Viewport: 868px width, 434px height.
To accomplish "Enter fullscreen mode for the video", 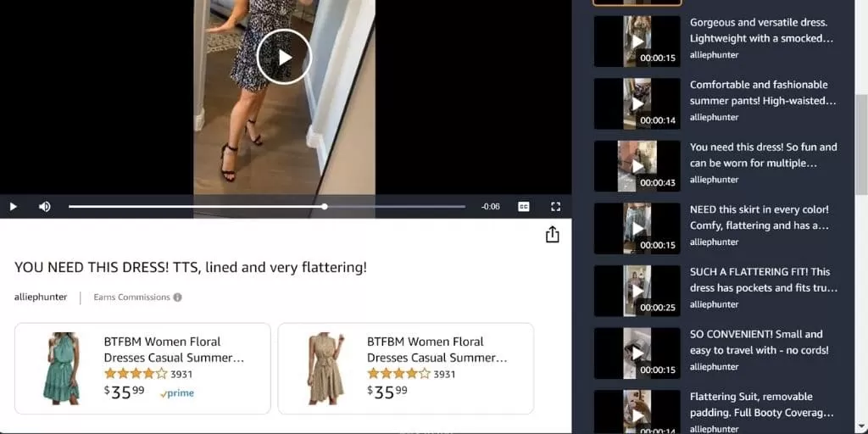I will (556, 207).
